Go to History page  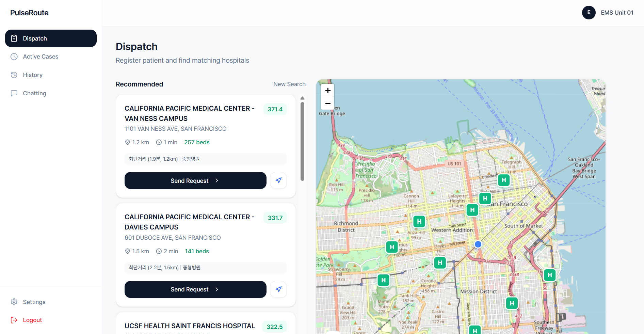point(51,75)
